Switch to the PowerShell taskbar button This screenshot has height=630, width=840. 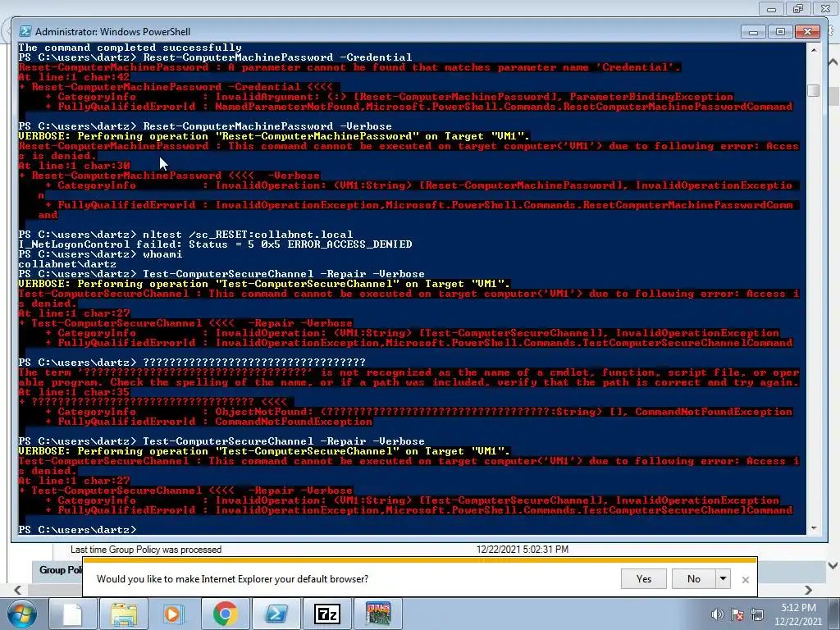tap(276, 614)
